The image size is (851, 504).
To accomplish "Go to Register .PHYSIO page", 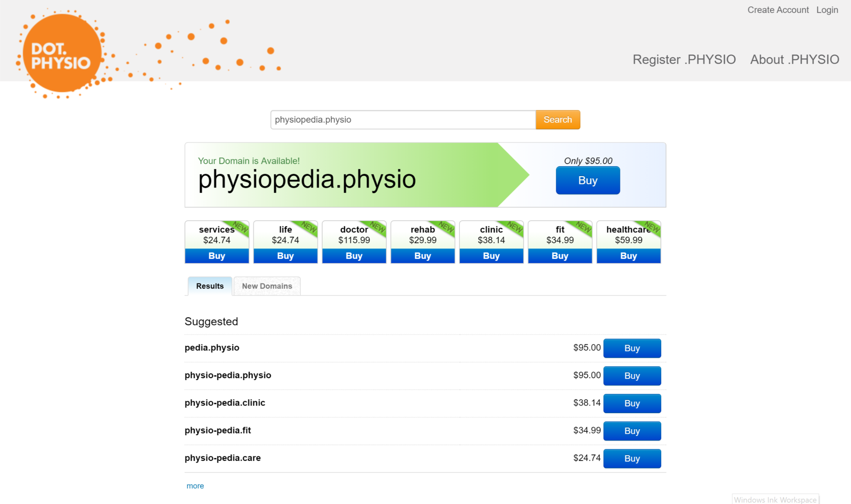I will click(x=684, y=60).
